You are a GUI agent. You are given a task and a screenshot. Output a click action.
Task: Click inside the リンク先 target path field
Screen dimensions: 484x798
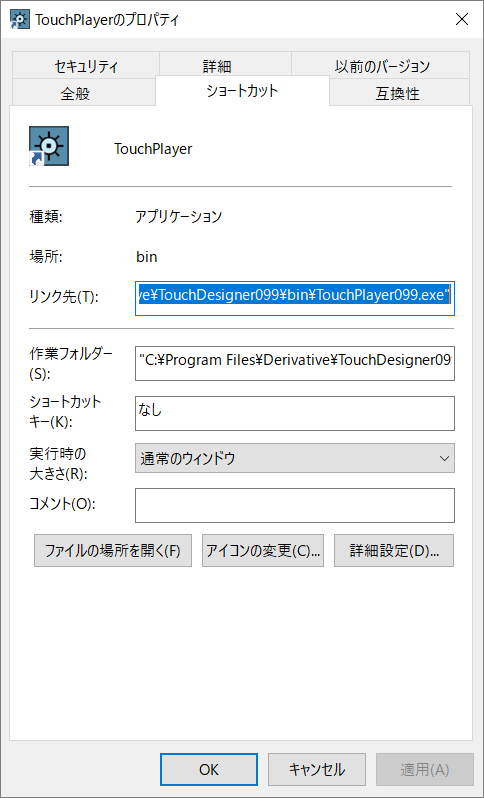295,298
